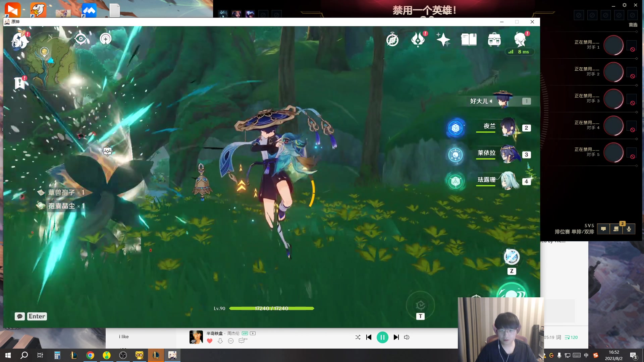Pick up the 孢囊晶尘 loot notification
644x362 pixels.
tap(61, 206)
